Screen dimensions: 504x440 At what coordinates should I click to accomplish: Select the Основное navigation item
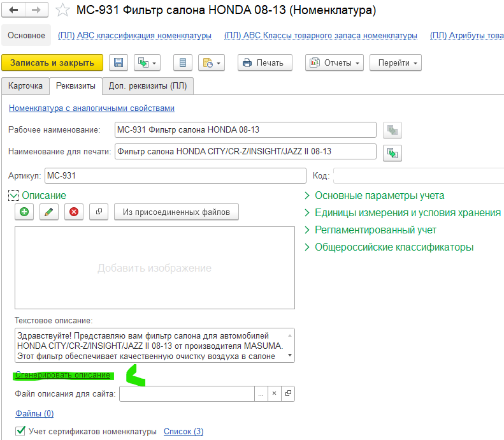[x=26, y=35]
